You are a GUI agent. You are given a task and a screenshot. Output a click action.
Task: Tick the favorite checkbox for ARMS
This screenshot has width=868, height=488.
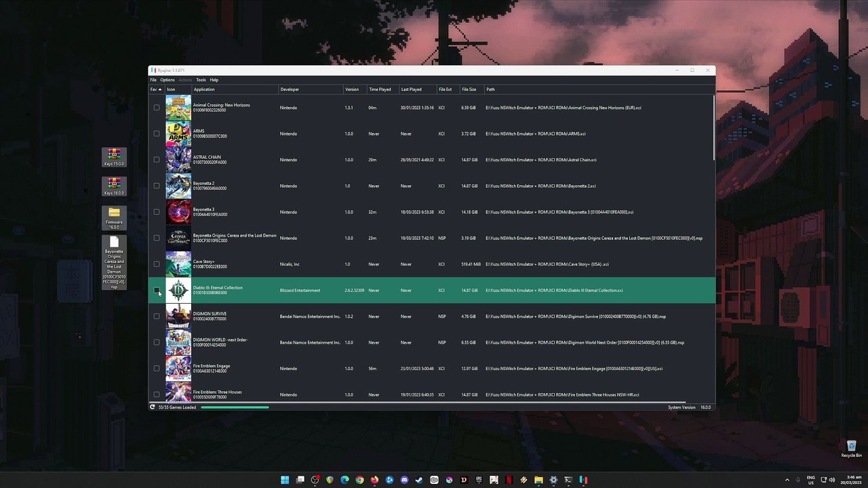(157, 134)
